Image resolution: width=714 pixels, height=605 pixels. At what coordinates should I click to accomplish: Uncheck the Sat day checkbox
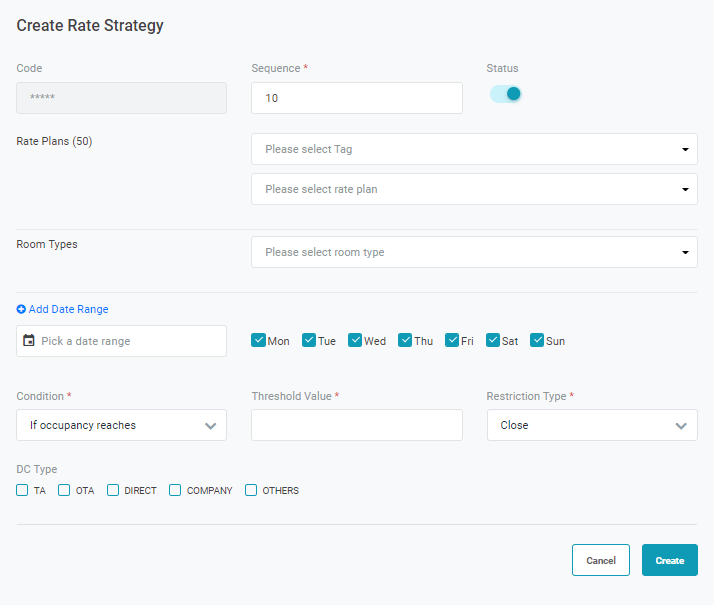(x=493, y=340)
